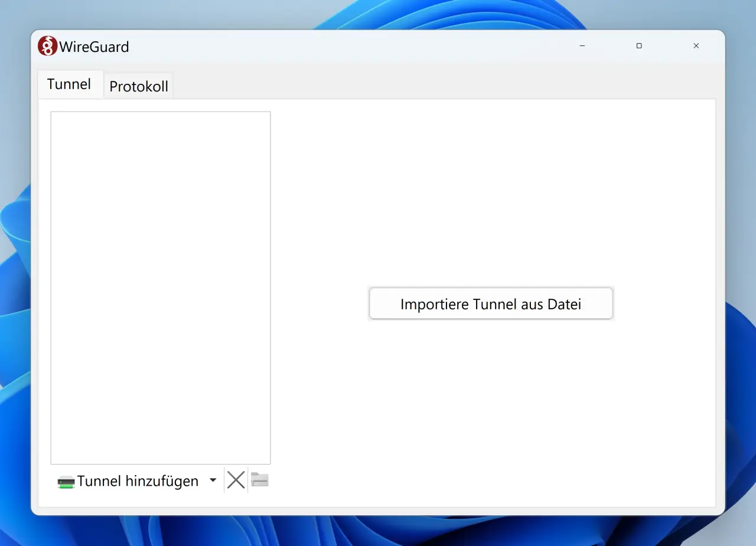756x546 pixels.
Task: Expand the Tunnel hinzufügen dropdown arrow
Action: (213, 480)
